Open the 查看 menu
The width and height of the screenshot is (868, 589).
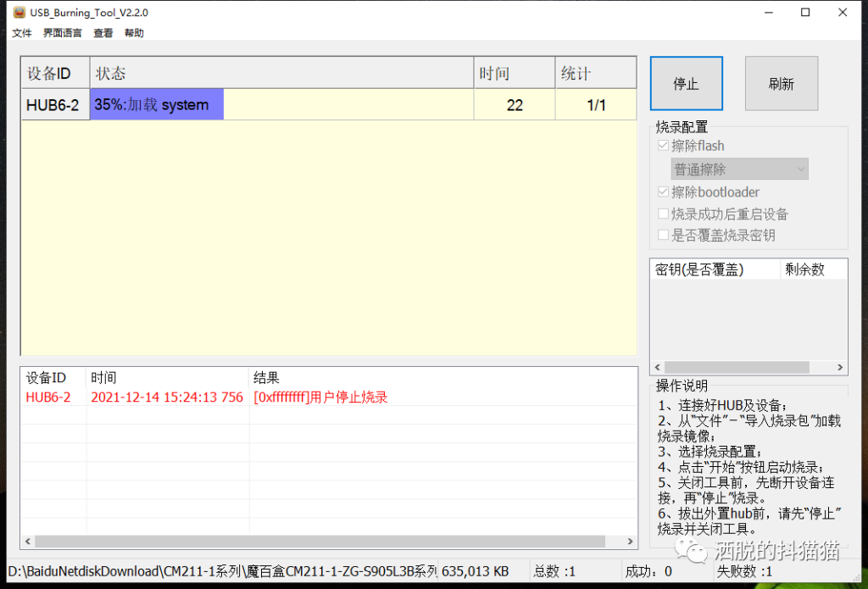coord(103,33)
